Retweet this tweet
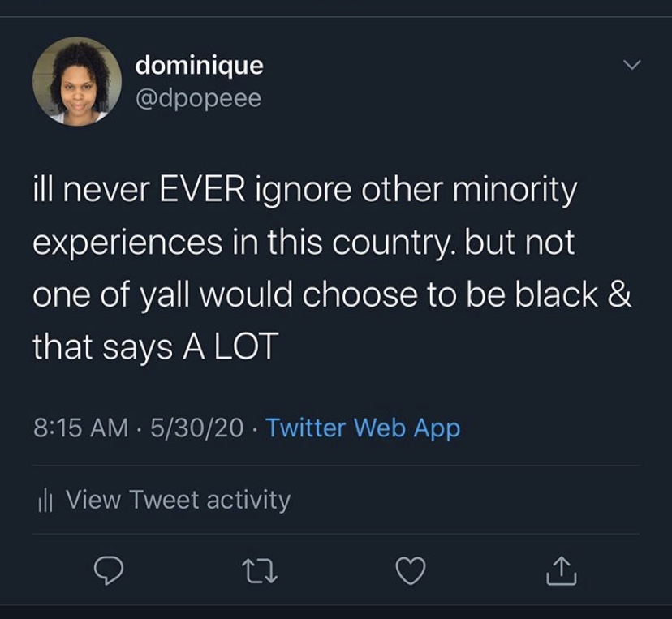The height and width of the screenshot is (619, 672). [260, 572]
